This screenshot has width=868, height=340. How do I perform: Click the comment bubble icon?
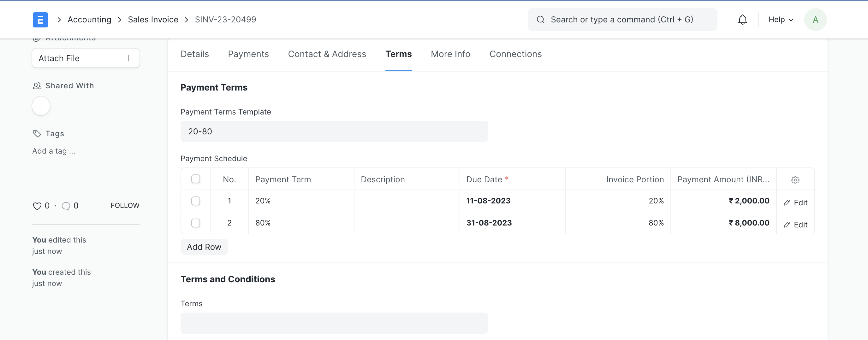(66, 206)
